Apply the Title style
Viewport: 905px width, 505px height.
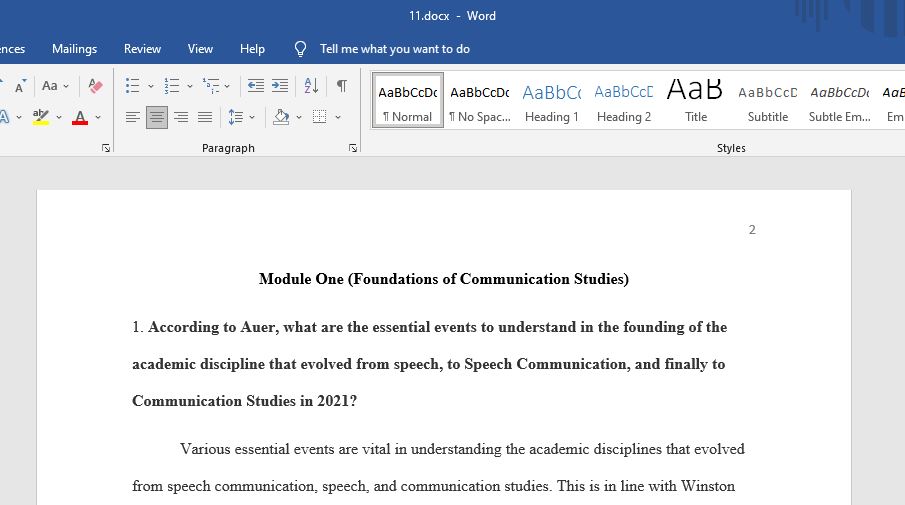pos(696,100)
